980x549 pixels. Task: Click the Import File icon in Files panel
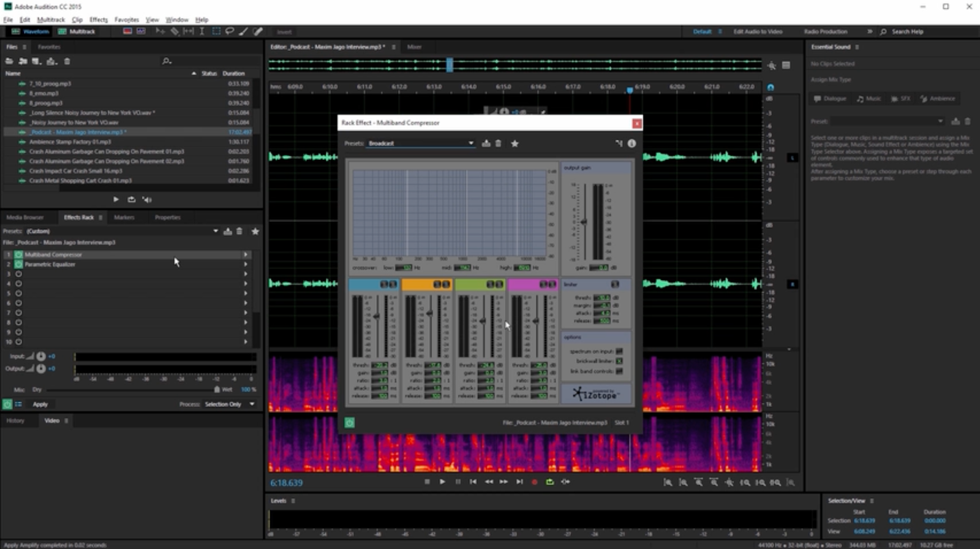[x=23, y=61]
